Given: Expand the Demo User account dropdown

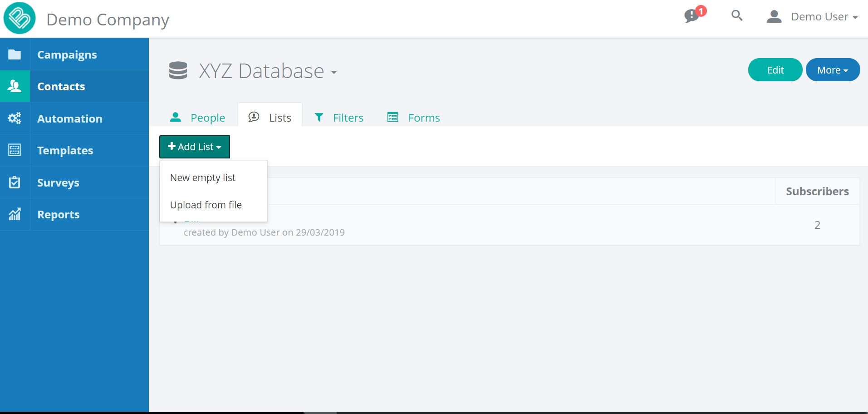Looking at the screenshot, I should coord(812,17).
